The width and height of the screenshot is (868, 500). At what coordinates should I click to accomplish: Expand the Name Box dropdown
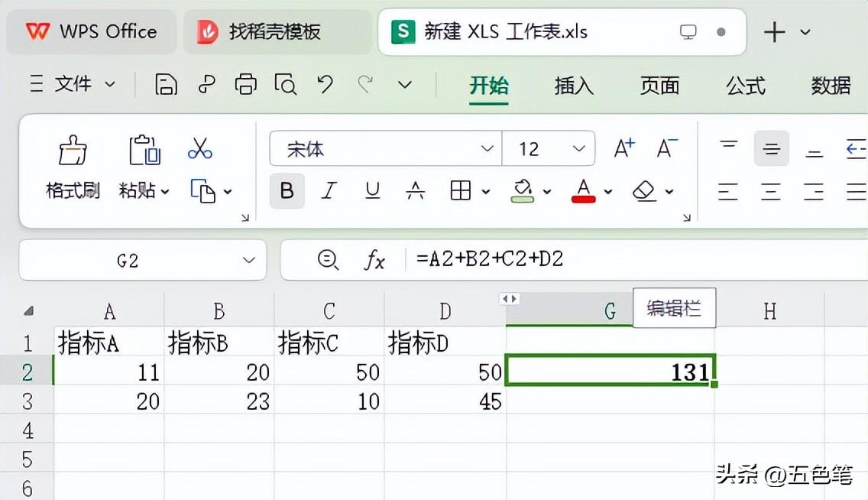pos(249,260)
